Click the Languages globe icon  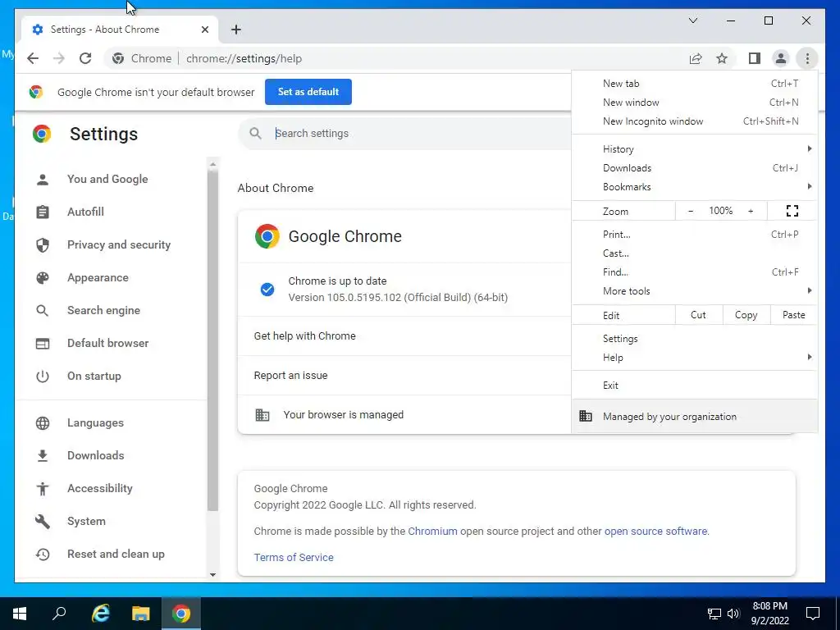pyautogui.click(x=43, y=422)
